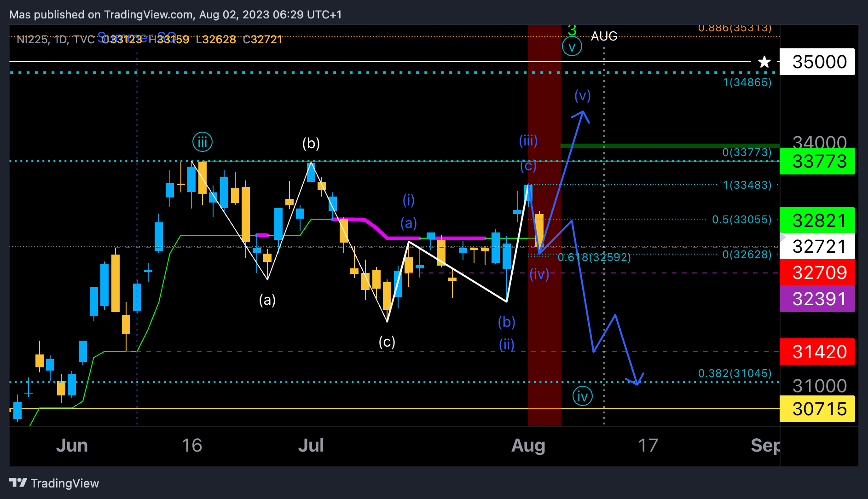Click the blue (a) wave label
This screenshot has width=868, height=499.
[409, 223]
